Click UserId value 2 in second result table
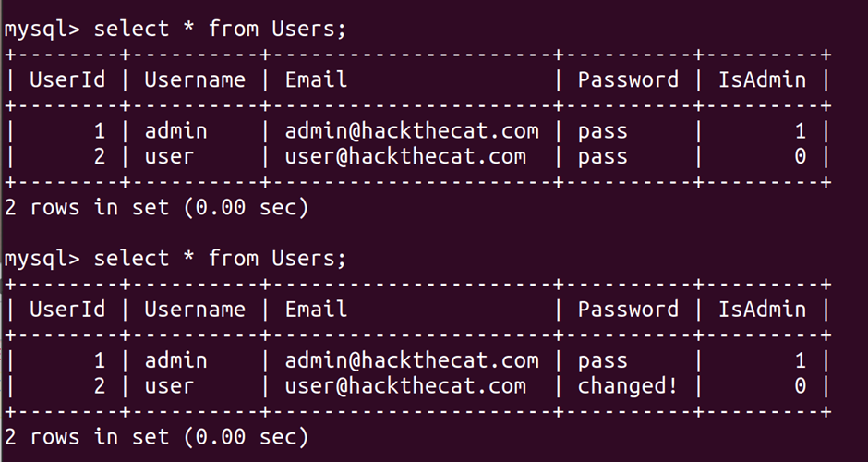Screen dimensions: 868x462 tap(99, 386)
